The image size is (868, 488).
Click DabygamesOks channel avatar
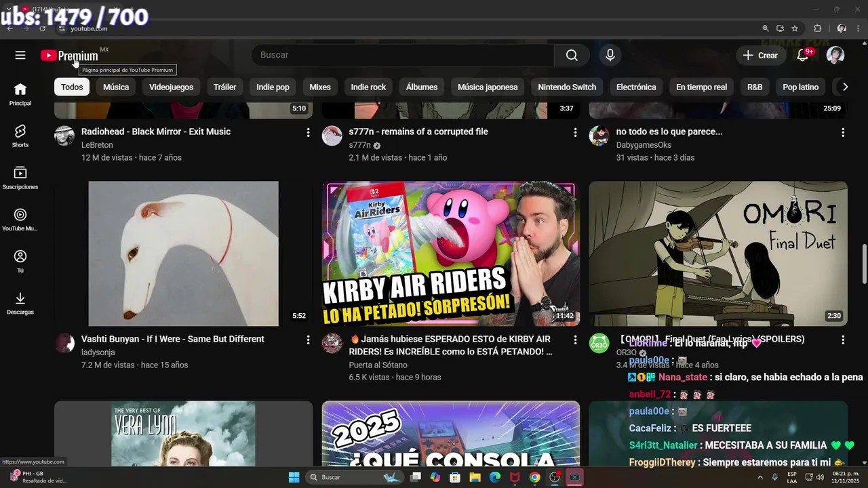coord(599,136)
